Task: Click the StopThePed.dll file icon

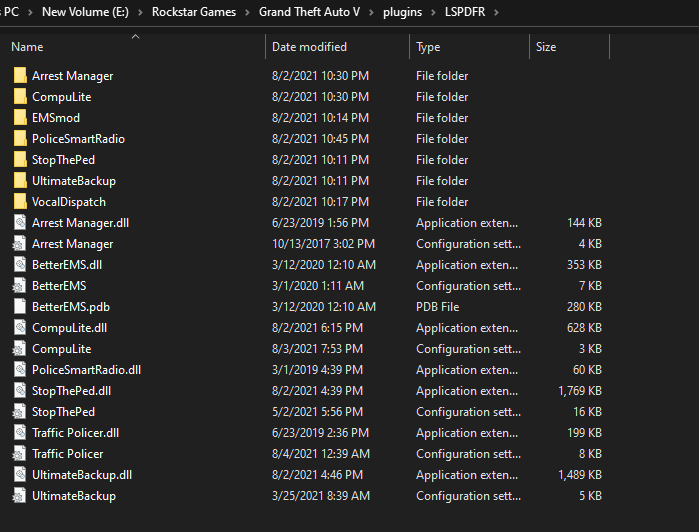Action: (x=20, y=391)
